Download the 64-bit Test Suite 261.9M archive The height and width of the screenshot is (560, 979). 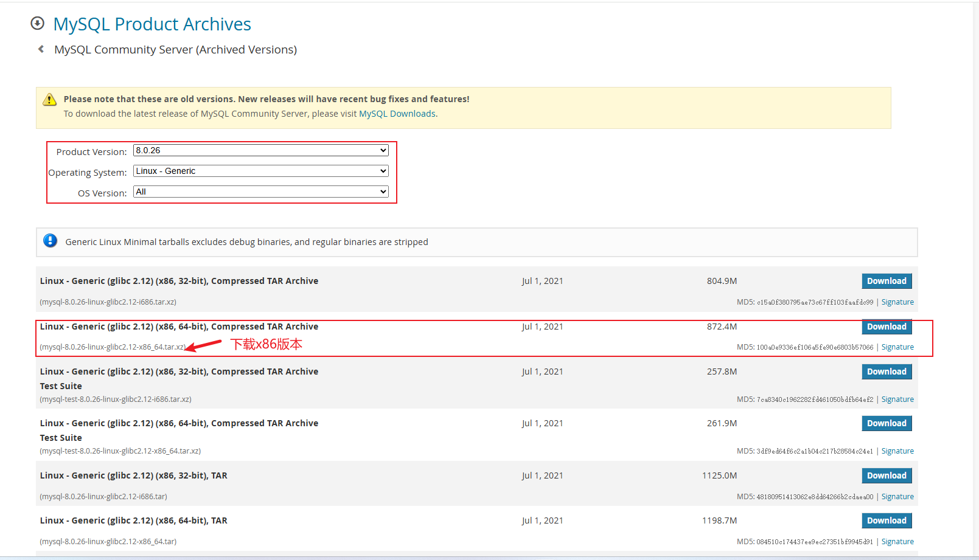click(x=886, y=423)
